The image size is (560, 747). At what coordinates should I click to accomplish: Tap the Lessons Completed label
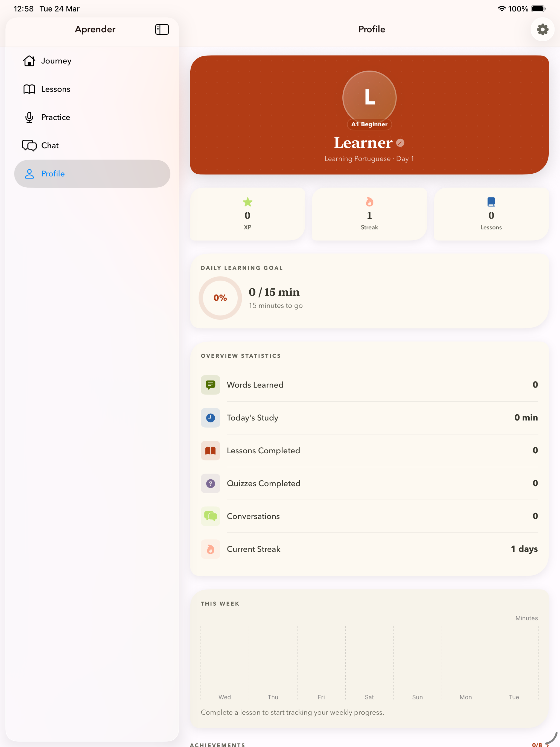pos(263,451)
